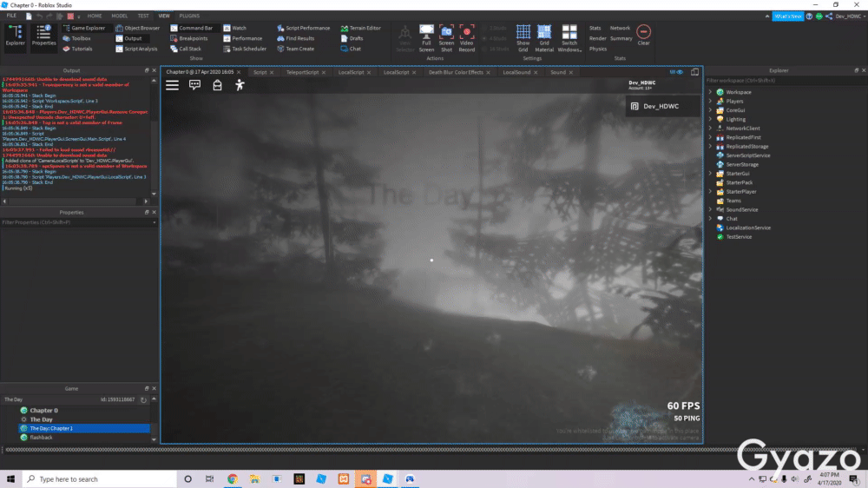The image size is (868, 488).
Task: Open the Toolbox
Action: click(x=77, y=38)
